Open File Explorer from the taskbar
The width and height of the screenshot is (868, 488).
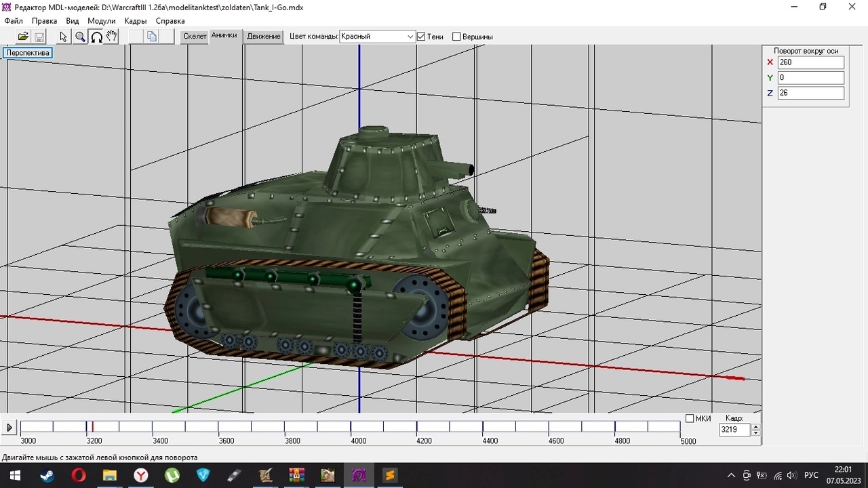tap(109, 475)
